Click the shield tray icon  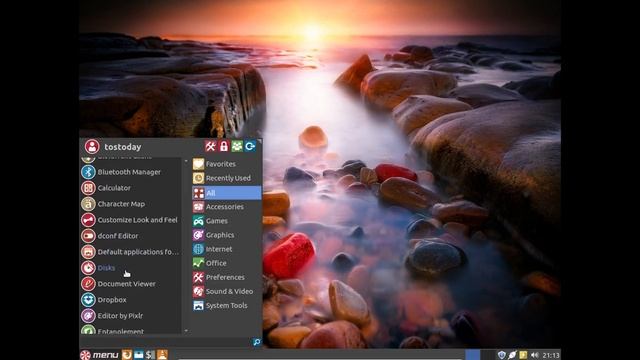502,355
